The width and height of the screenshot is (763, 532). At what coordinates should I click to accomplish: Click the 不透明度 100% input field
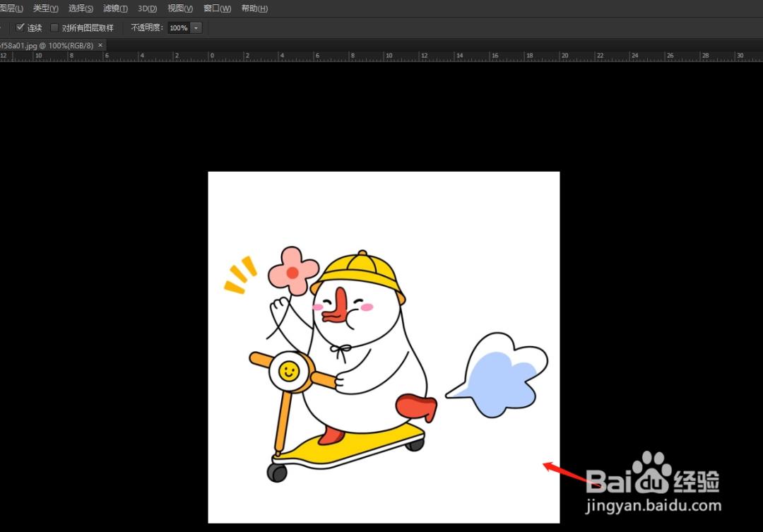[x=179, y=28]
